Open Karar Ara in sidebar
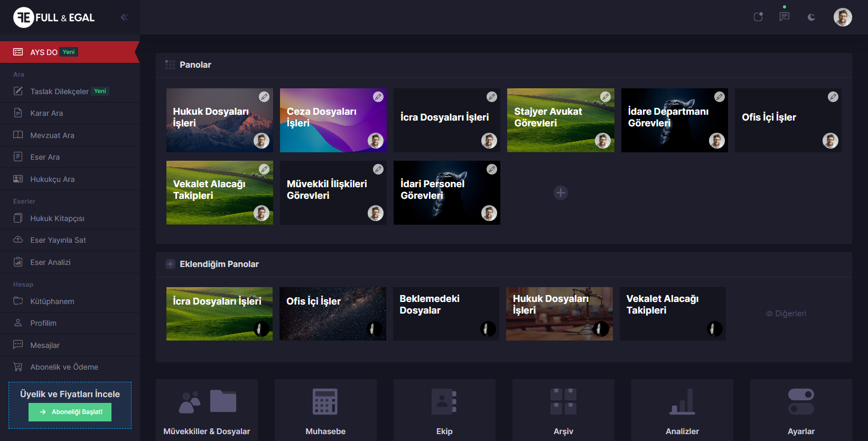This screenshot has height=441, width=868. point(46,113)
